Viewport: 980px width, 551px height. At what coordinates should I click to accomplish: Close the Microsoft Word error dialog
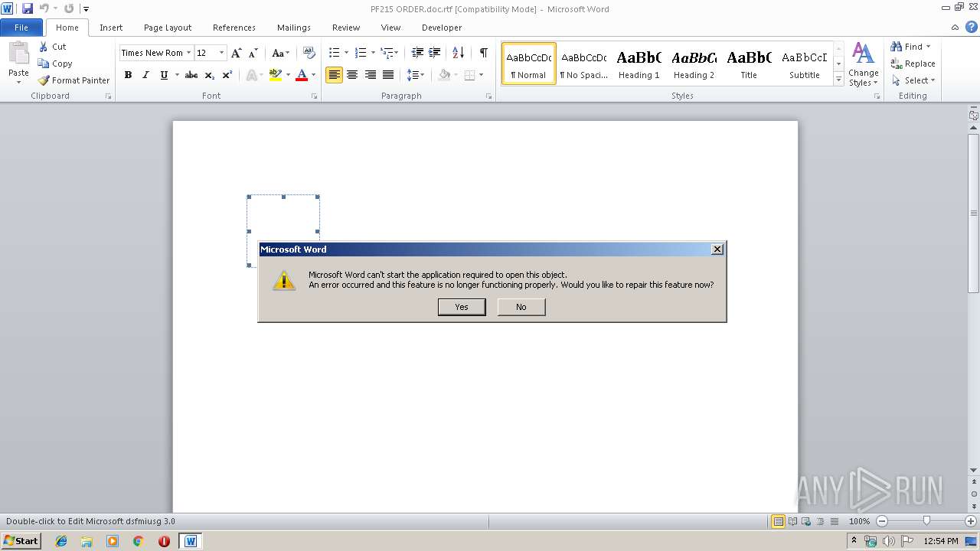point(717,249)
